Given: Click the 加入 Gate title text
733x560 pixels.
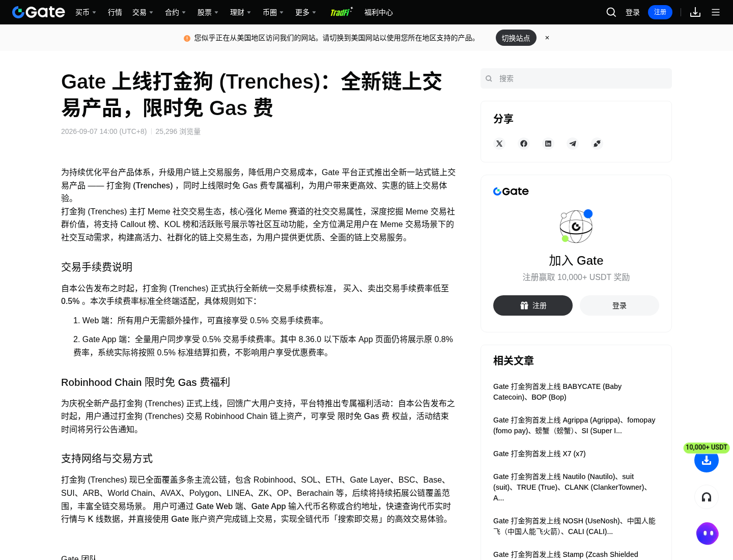Looking at the screenshot, I should click(x=576, y=261).
